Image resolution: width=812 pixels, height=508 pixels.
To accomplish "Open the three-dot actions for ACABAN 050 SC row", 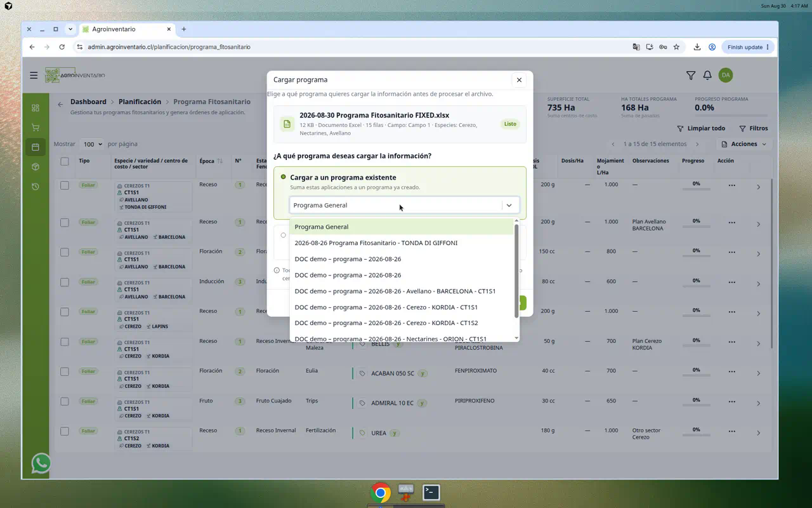I will click(731, 373).
